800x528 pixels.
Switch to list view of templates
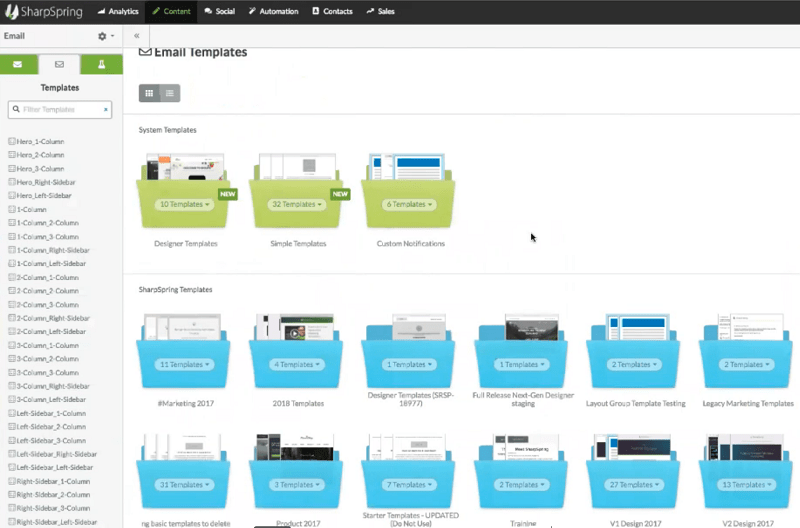pos(170,93)
